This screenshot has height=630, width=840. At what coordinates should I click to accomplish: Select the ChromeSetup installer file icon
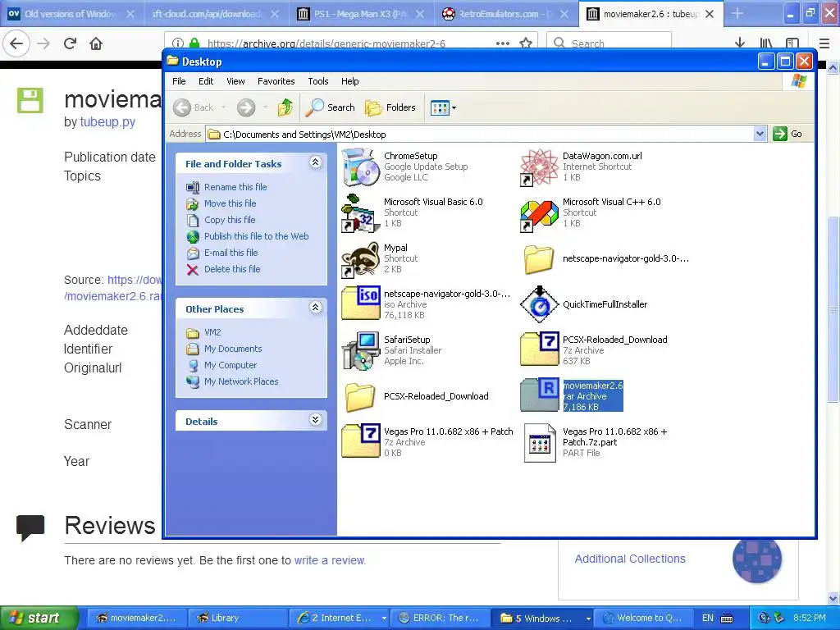361,167
